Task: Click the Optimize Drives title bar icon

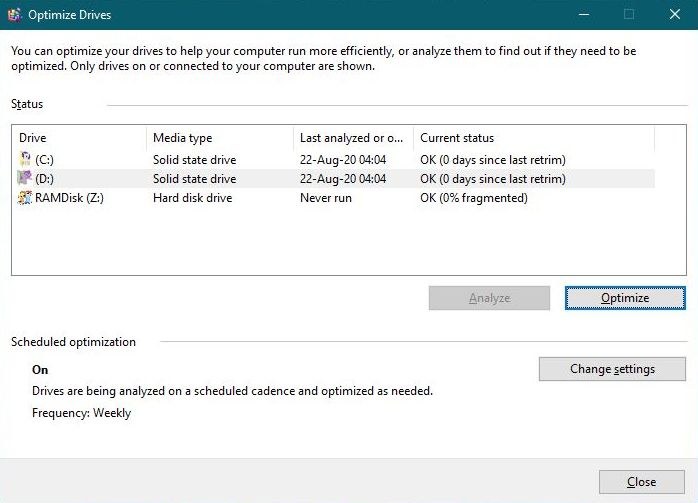Action: pyautogui.click(x=14, y=15)
